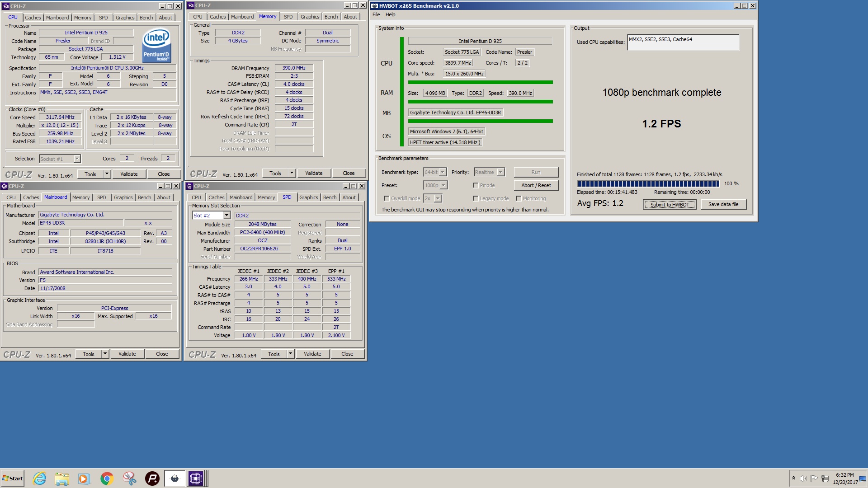This screenshot has width=868, height=488.
Task: Click the CPU-Z Memory window title icon
Action: pos(190,5)
